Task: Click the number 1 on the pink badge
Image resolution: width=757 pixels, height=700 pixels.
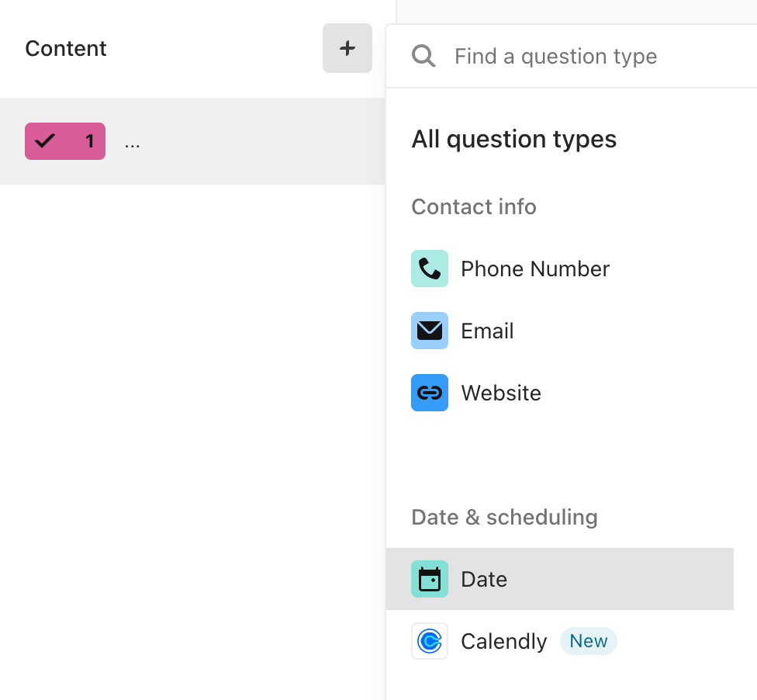Action: 89,141
